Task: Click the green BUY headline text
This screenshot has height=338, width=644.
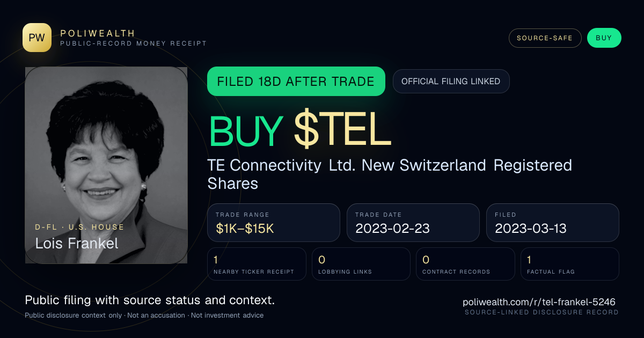Action: tap(246, 130)
